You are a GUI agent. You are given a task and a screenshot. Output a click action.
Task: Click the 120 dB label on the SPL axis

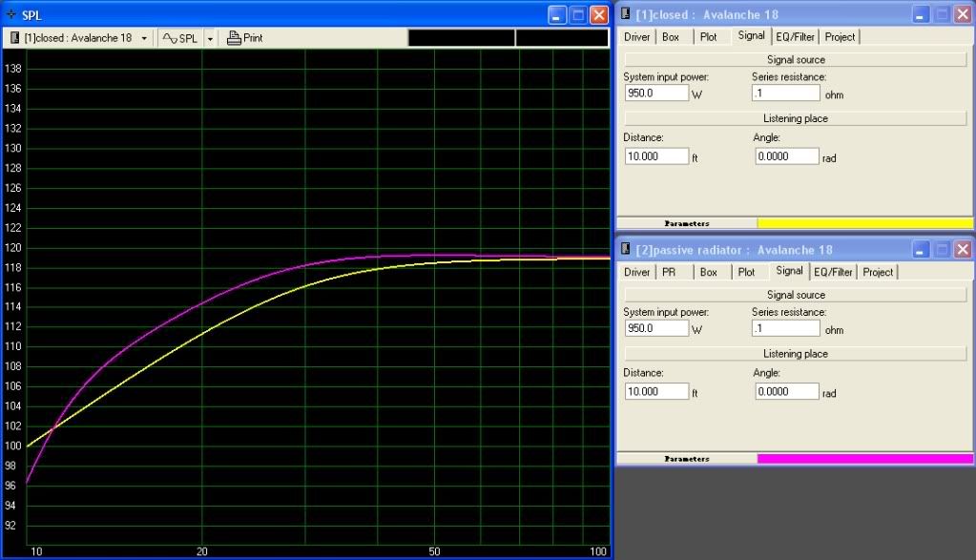pos(12,248)
